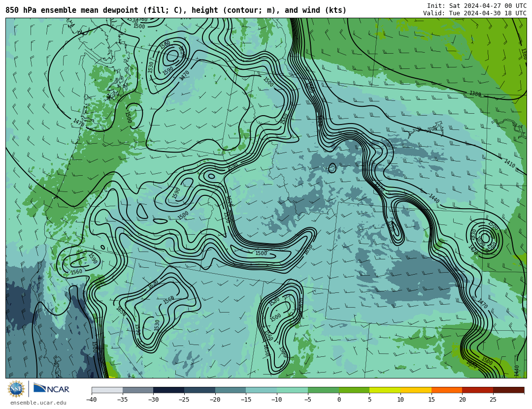Pick the -35 to -30 slate gray swatch

click(138, 390)
